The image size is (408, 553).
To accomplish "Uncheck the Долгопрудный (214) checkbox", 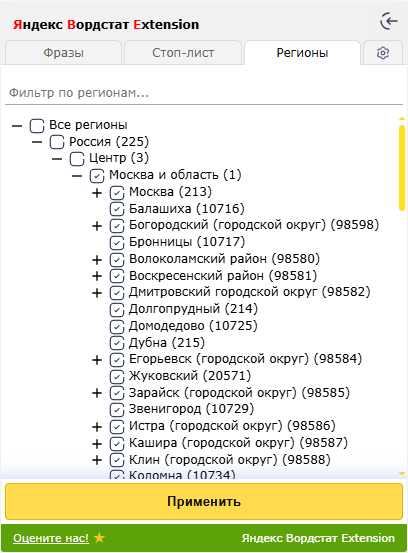I will [x=117, y=310].
